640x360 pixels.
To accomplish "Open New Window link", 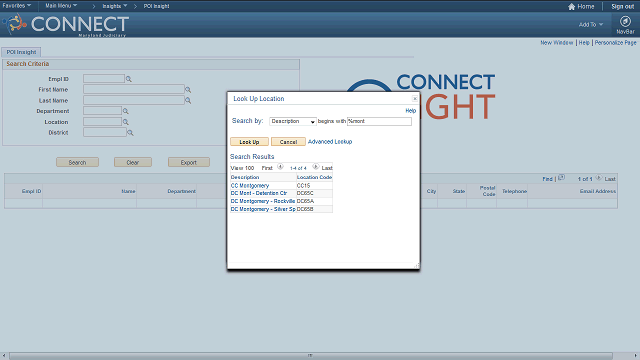I will [557, 42].
